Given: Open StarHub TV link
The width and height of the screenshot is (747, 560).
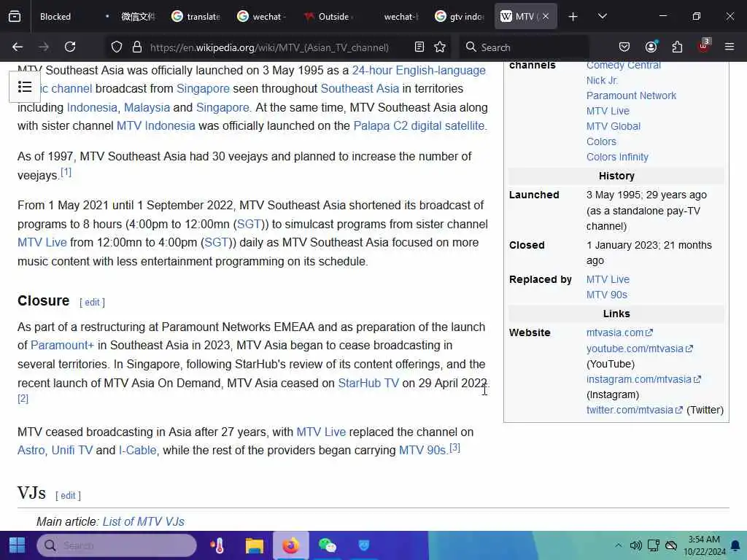Looking at the screenshot, I should click(x=368, y=384).
